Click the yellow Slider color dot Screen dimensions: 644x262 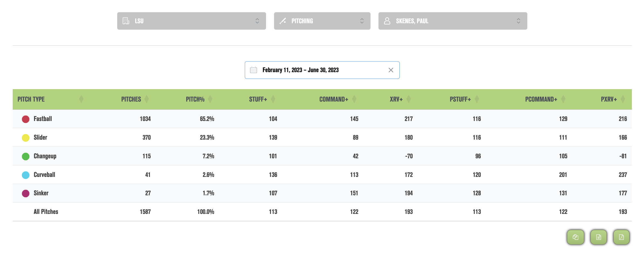point(26,138)
